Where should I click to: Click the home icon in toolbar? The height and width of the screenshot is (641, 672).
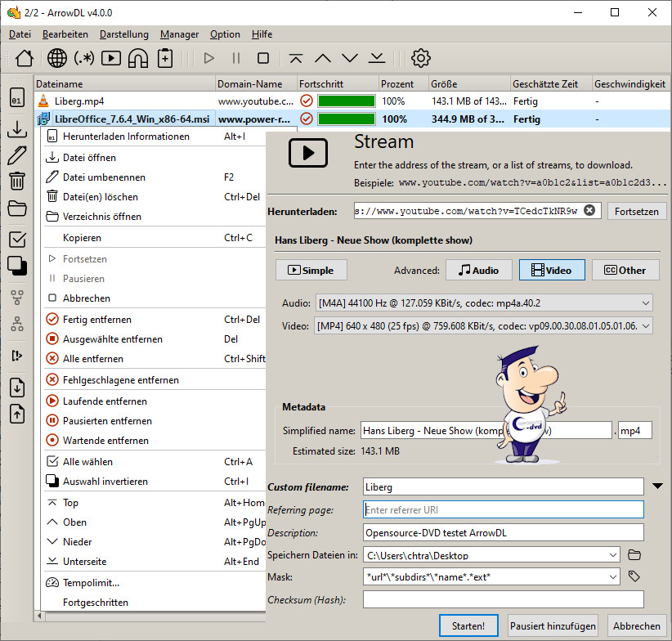coord(25,58)
